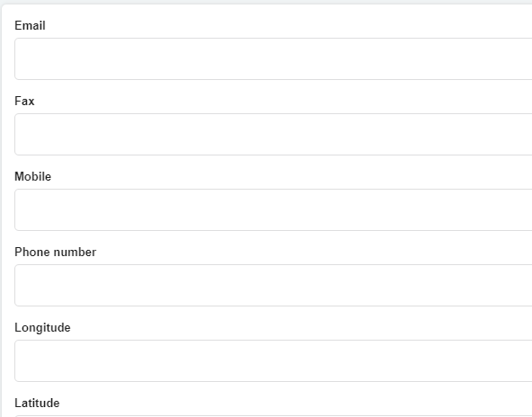Viewport: 532px width, 417px height.
Task: Click the Latitude label
Action: coord(37,404)
